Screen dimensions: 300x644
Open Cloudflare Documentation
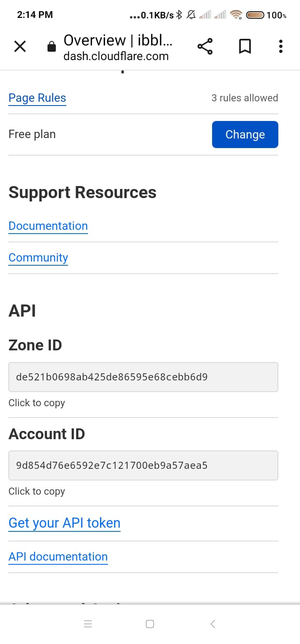point(48,226)
